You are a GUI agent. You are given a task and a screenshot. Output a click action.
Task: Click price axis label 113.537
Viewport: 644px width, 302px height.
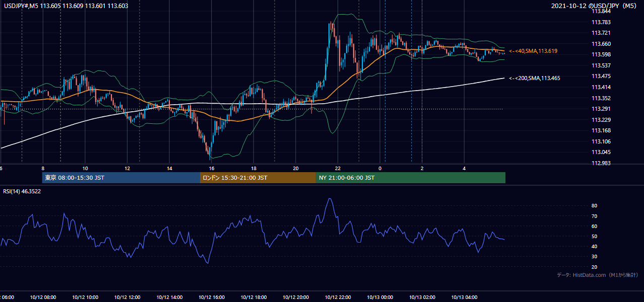click(601, 65)
